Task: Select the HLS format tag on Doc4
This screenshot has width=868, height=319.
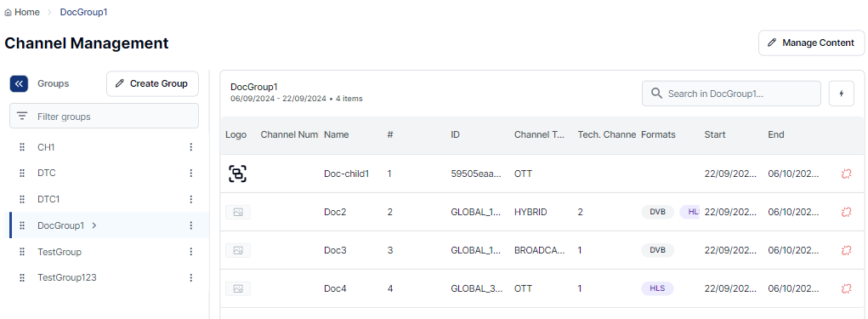Action: [657, 288]
